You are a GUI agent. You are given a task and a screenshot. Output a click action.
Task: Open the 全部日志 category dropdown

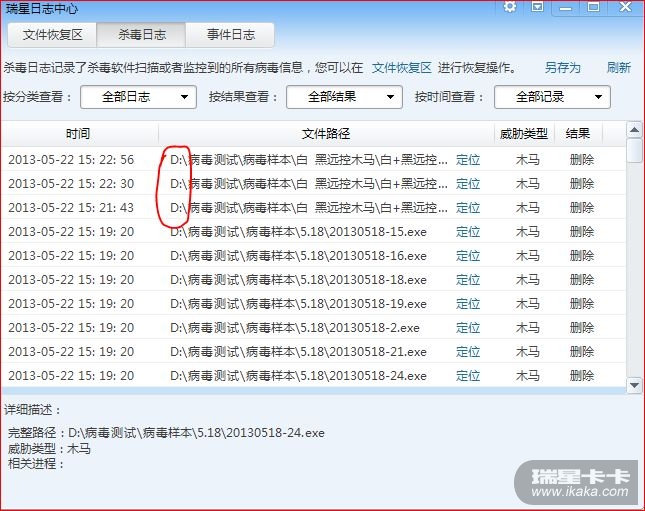(x=138, y=97)
